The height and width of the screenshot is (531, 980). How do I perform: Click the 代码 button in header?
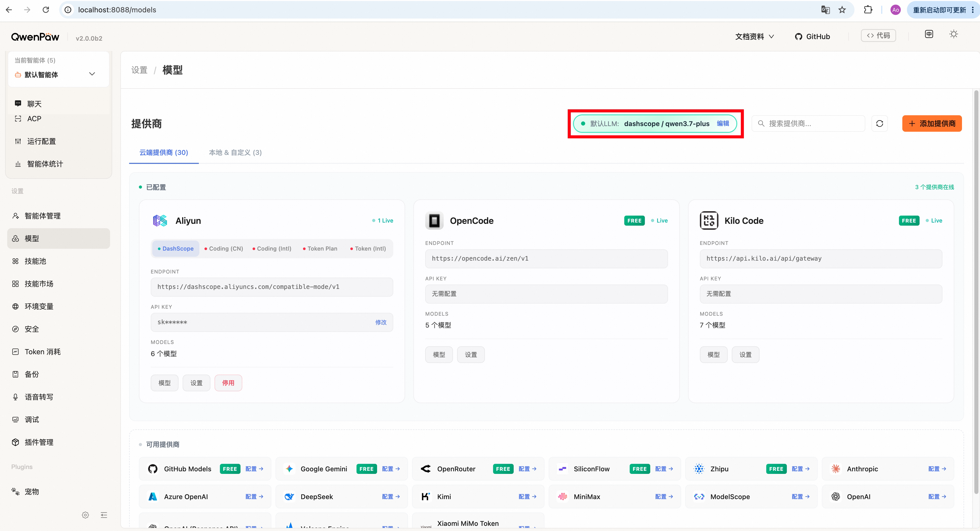[x=878, y=36]
